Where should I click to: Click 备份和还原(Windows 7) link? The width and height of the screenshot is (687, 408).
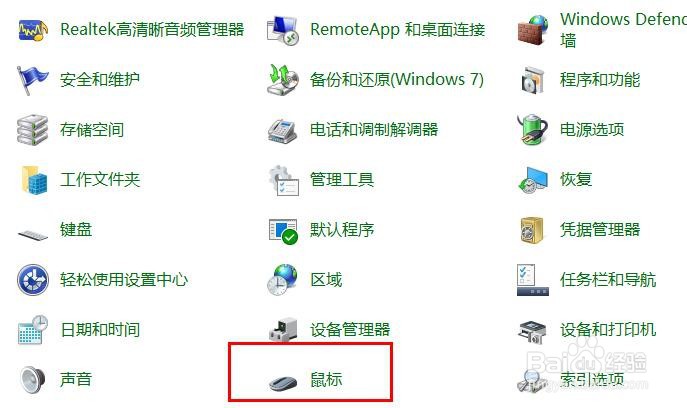(397, 79)
